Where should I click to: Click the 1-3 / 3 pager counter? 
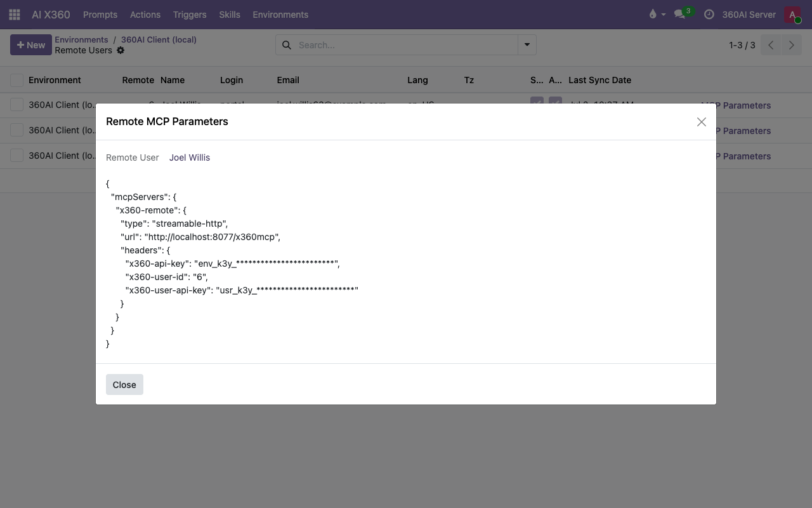point(742,45)
